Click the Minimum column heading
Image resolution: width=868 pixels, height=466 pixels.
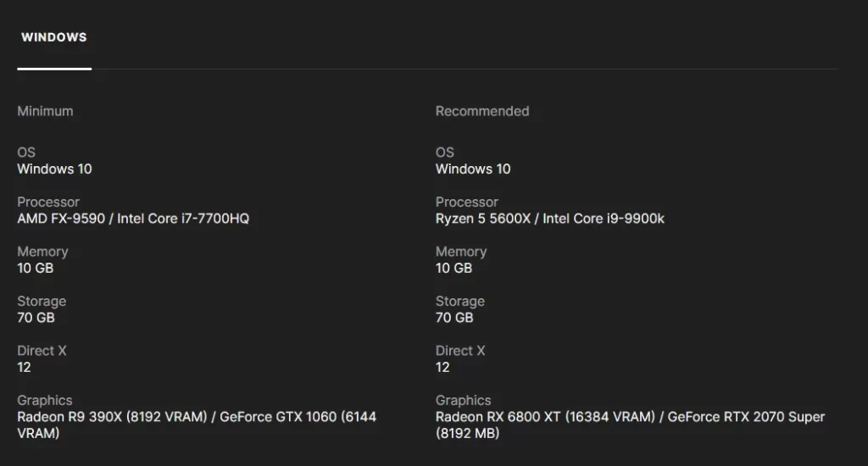coord(46,111)
